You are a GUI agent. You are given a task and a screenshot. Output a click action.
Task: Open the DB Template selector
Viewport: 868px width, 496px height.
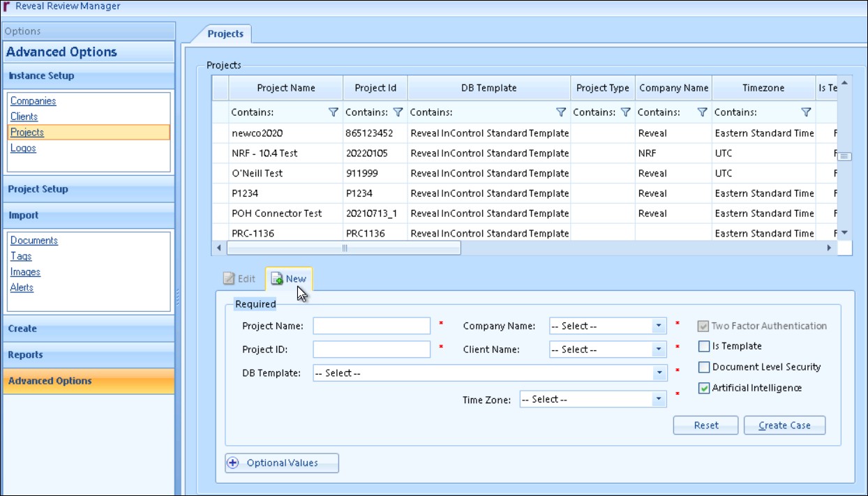click(659, 373)
